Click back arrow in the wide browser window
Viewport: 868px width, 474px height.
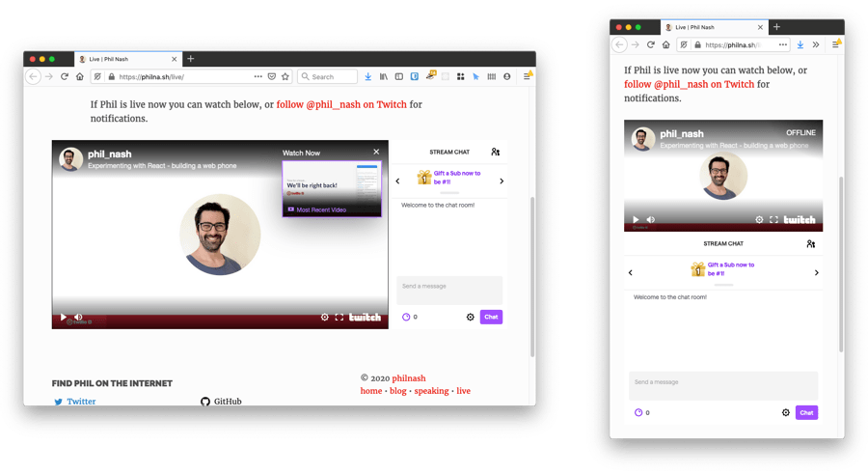click(33, 76)
